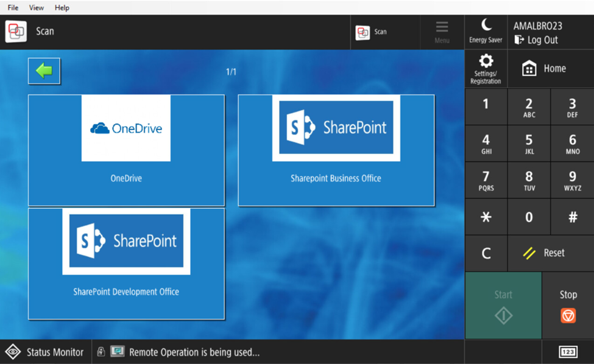Select the Sharepoint Business Office tile
The width and height of the screenshot is (594, 364).
336,150
